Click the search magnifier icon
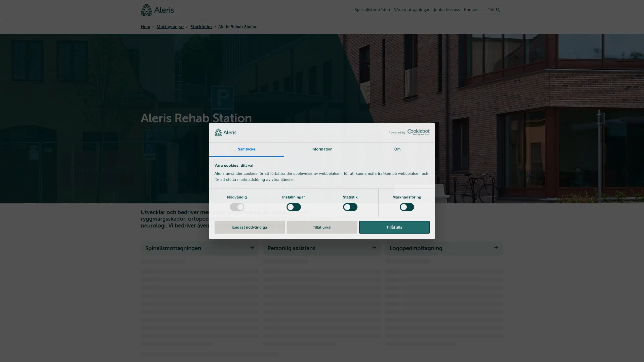 (498, 10)
